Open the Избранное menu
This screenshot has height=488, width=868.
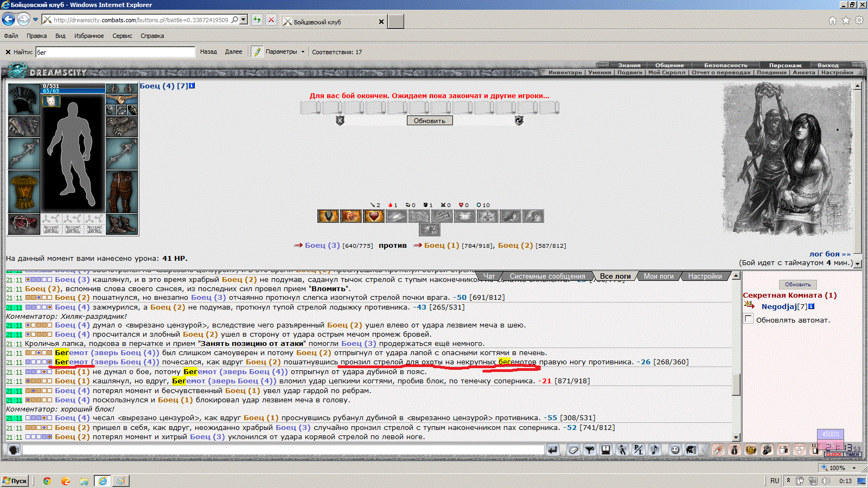[89, 36]
